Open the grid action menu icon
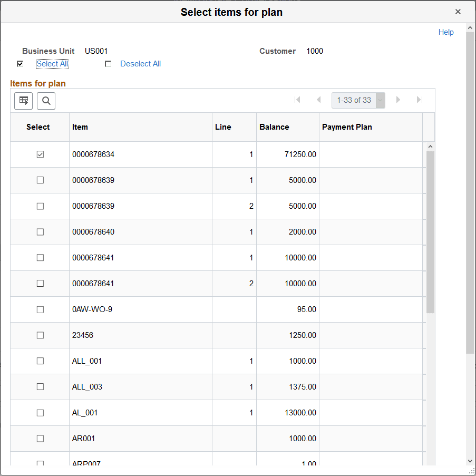This screenshot has width=476, height=476. point(23,101)
